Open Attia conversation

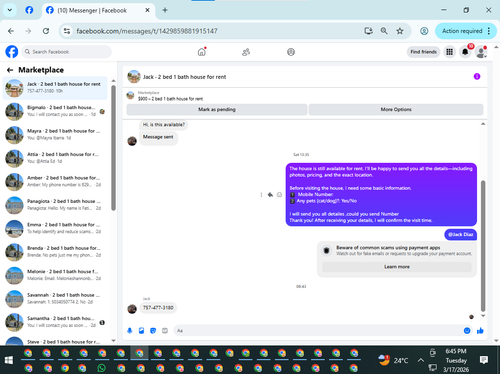point(55,158)
